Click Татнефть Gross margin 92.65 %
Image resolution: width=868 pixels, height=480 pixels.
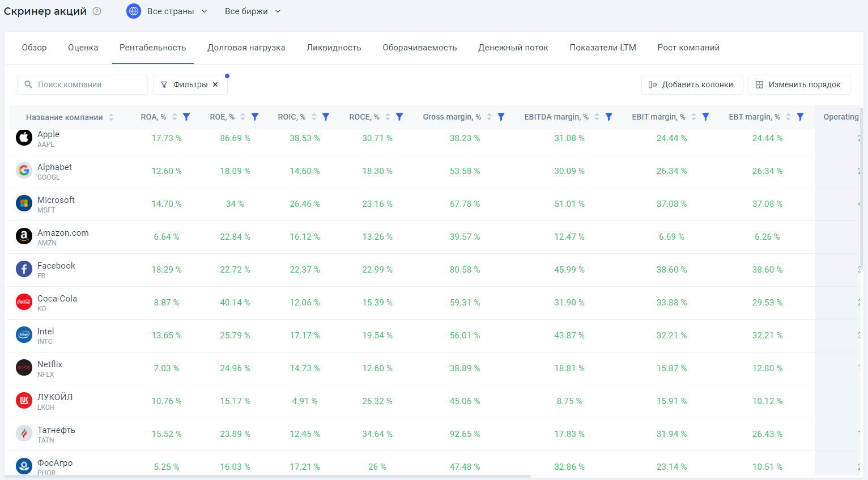(465, 434)
